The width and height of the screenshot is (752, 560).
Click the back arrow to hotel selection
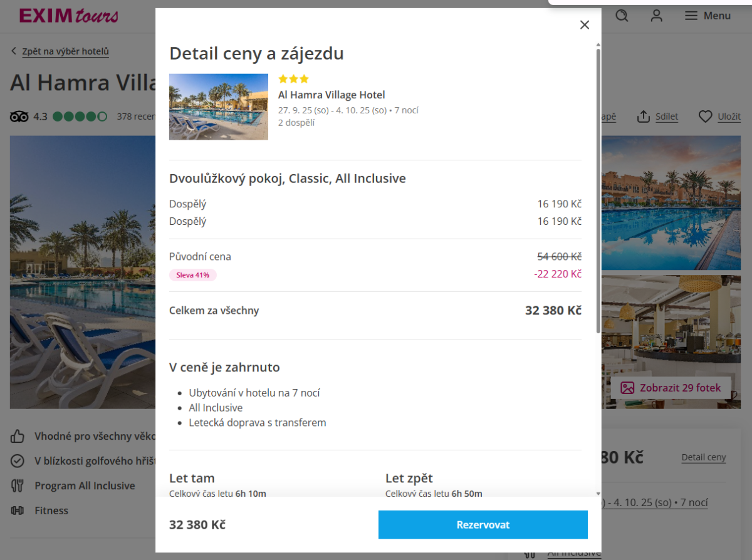pos(14,51)
